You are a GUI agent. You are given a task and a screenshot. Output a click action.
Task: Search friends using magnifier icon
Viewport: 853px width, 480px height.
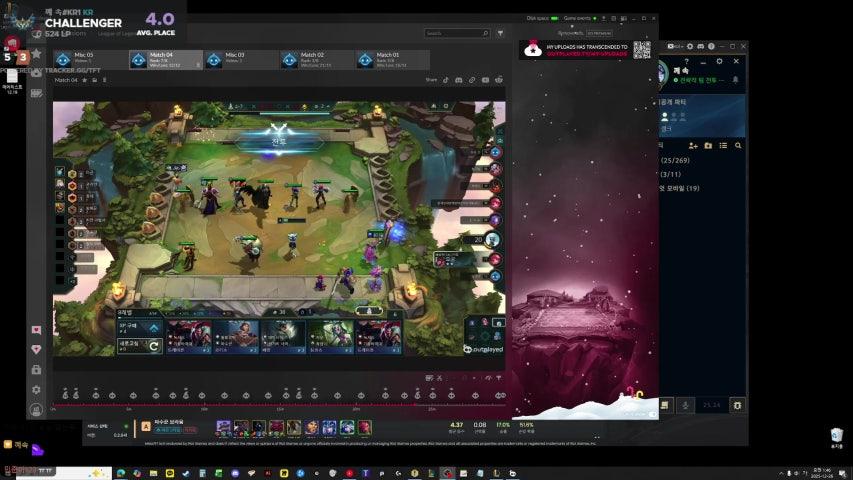738,146
